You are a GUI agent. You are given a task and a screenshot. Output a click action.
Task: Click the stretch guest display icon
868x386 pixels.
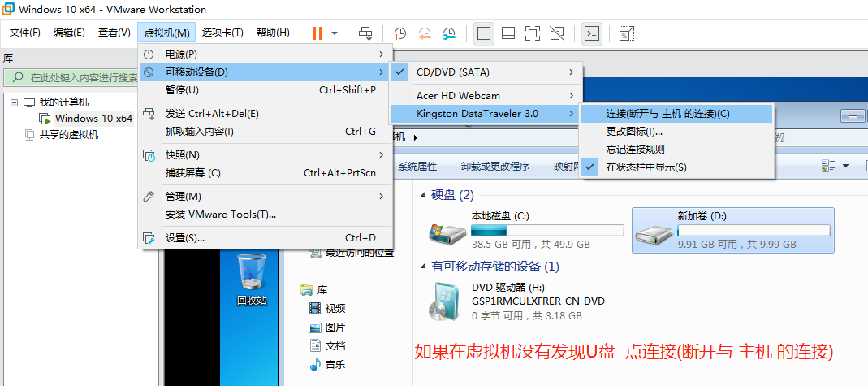coord(626,33)
